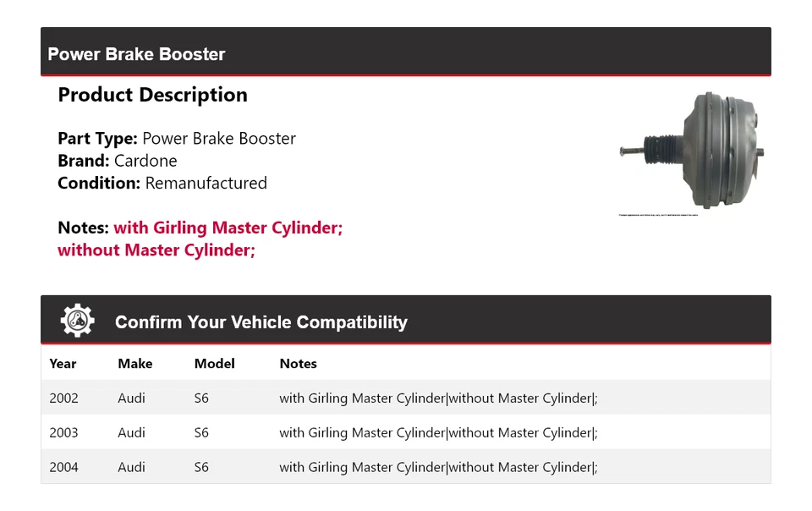Select the Product Description heading
The height and width of the screenshot is (511, 812).
tap(152, 95)
